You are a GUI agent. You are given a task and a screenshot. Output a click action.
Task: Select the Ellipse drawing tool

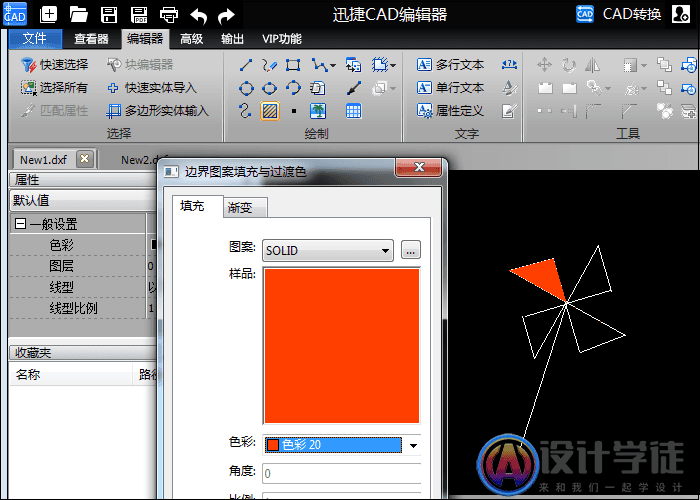pyautogui.click(x=269, y=88)
